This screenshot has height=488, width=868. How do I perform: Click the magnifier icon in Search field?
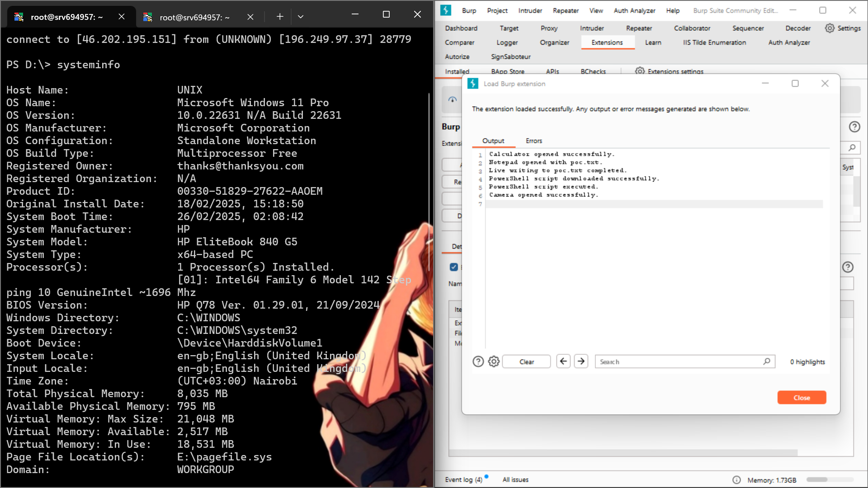[x=767, y=361]
